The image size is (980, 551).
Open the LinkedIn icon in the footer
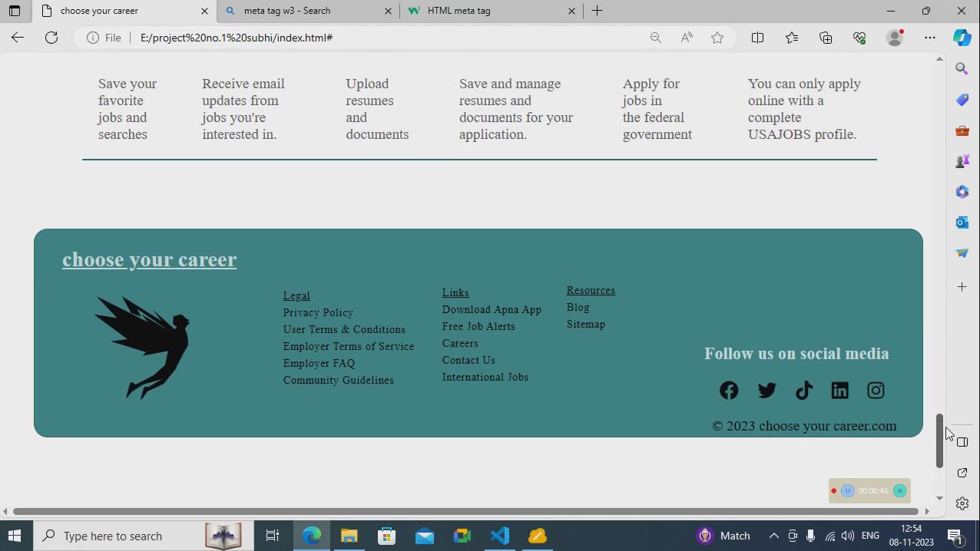pyautogui.click(x=839, y=391)
